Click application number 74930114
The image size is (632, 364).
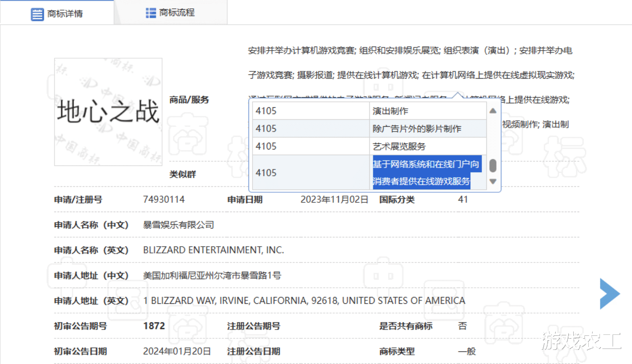click(164, 199)
